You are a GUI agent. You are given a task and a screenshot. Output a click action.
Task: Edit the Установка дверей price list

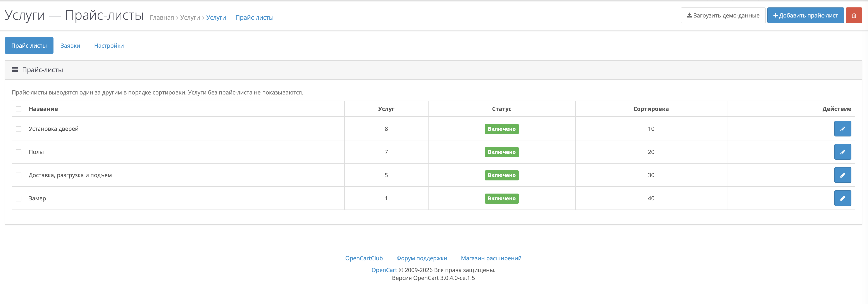click(x=842, y=129)
